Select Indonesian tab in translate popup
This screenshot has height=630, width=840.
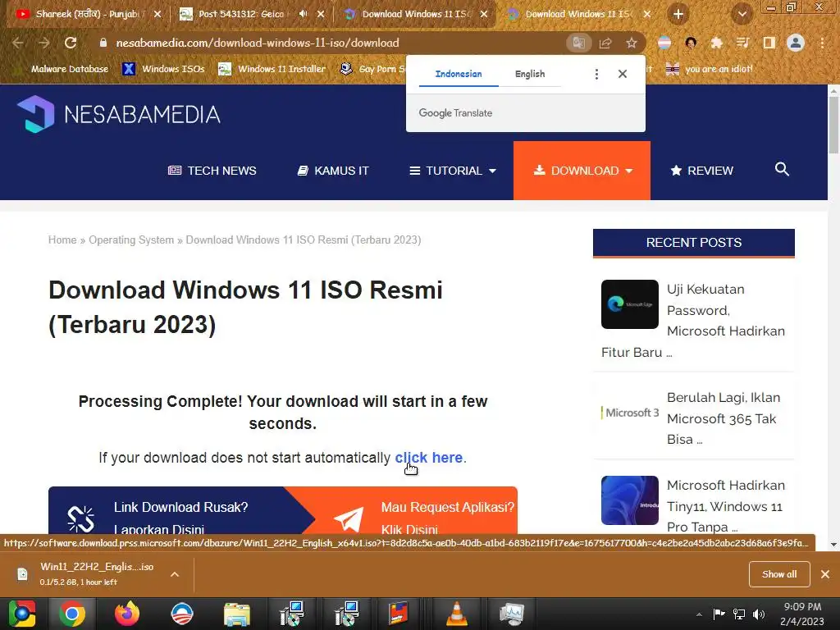click(459, 74)
